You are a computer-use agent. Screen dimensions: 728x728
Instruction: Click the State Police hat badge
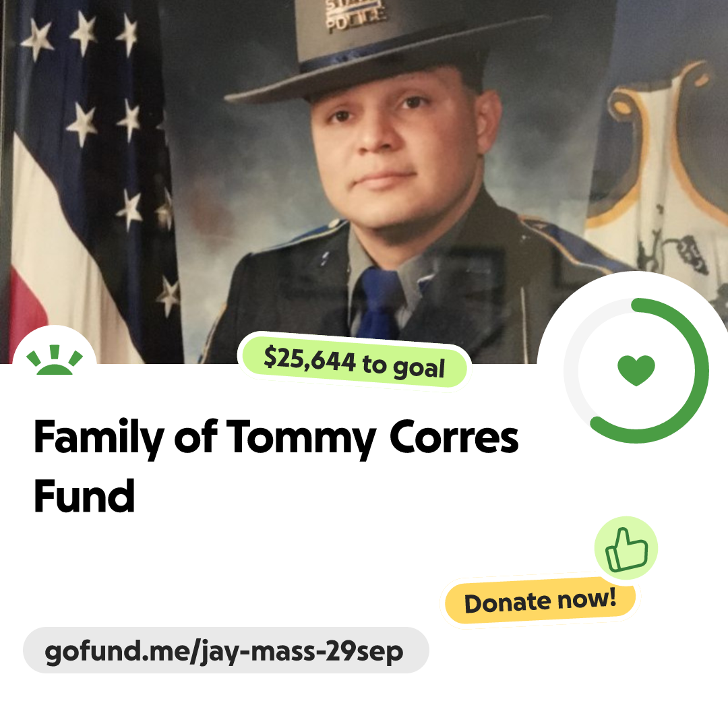point(355,16)
